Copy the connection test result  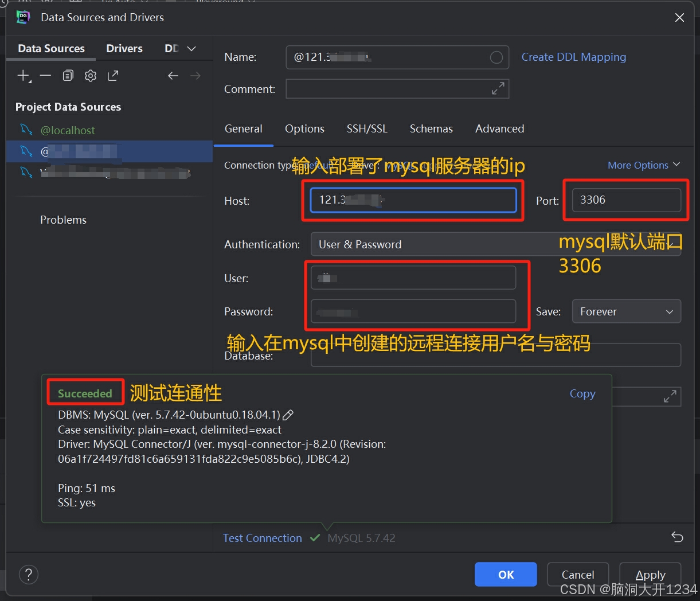tap(582, 394)
